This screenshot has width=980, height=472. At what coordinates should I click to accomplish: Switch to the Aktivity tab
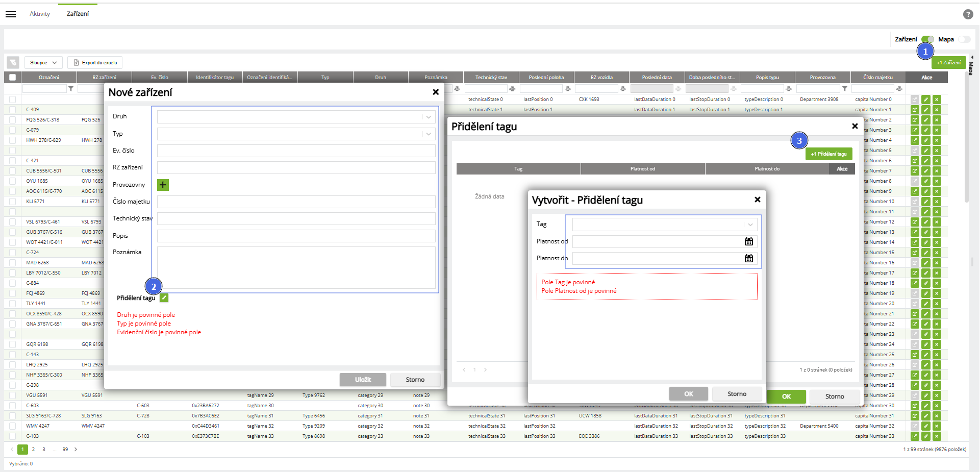[40, 14]
